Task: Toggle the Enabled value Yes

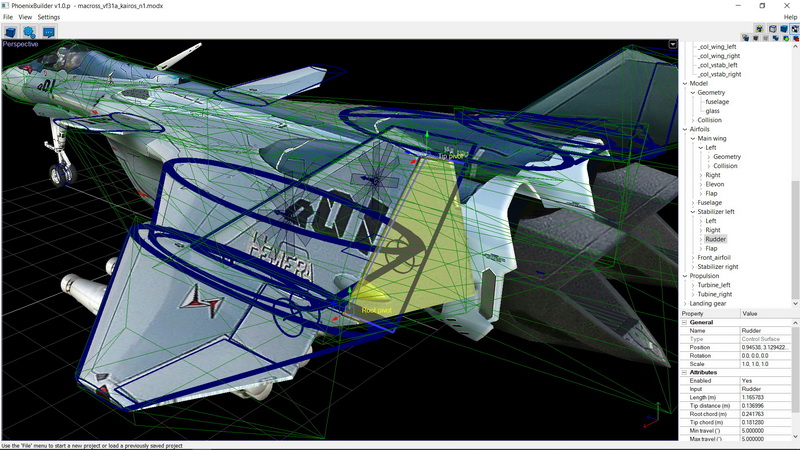Action: point(765,381)
